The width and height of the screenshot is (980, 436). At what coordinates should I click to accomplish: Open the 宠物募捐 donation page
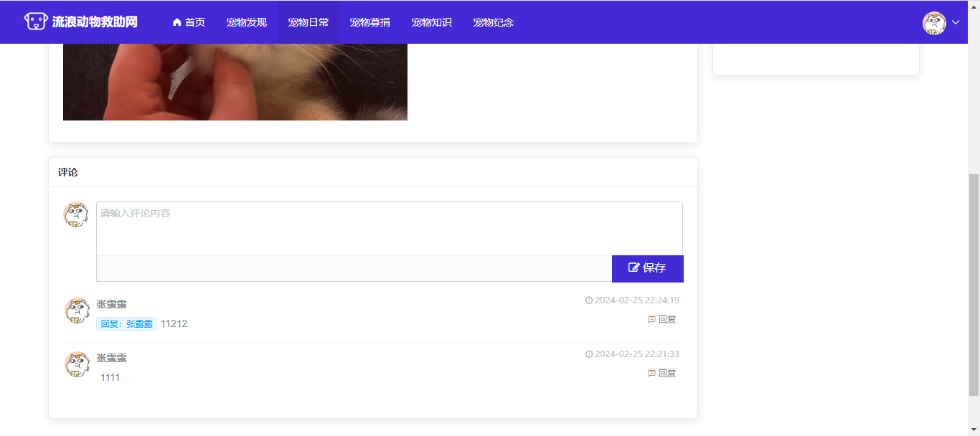pyautogui.click(x=370, y=22)
